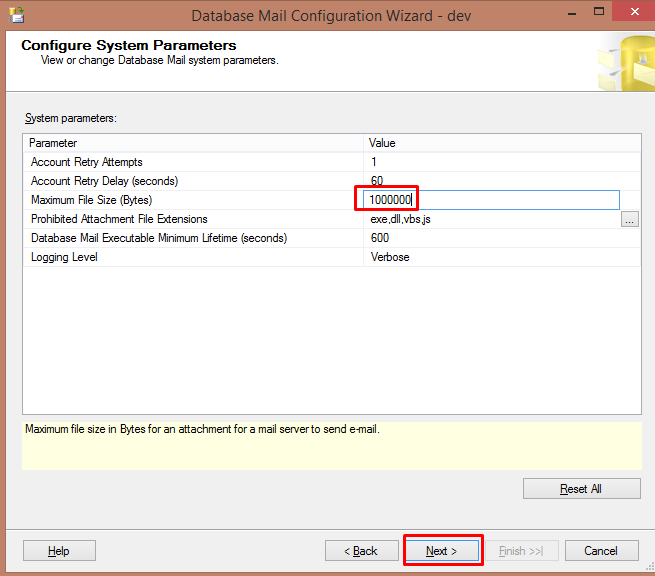Select the Database Mail Executable Minimum Lifetime label
The image size is (655, 576).
159,238
